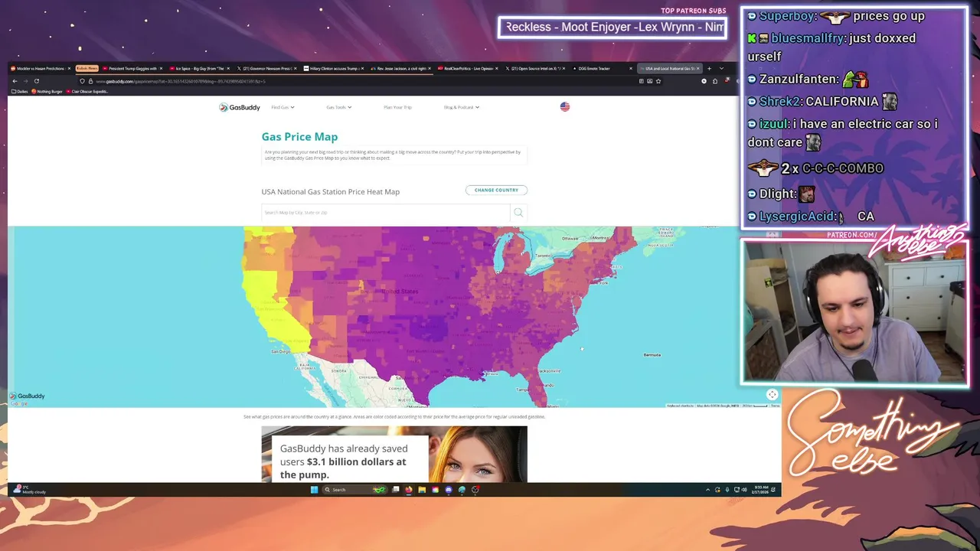Image resolution: width=980 pixels, height=551 pixels.
Task: Expand the Find Gas menu
Action: pos(283,107)
